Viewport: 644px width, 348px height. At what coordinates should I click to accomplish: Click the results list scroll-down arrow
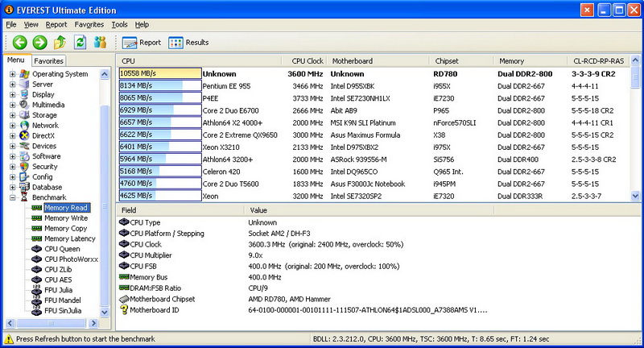tap(635, 196)
